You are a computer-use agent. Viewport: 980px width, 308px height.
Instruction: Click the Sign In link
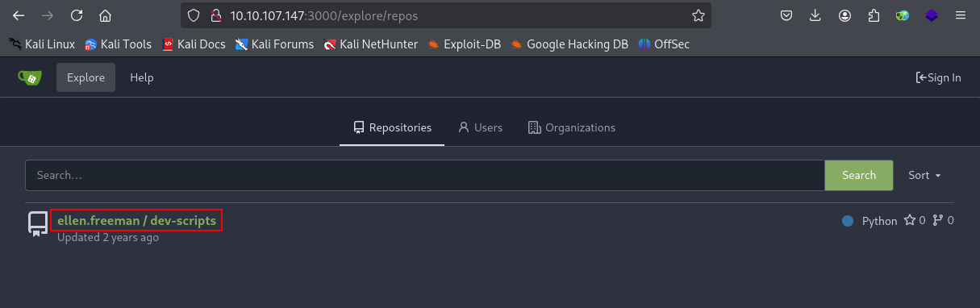pyautogui.click(x=938, y=77)
